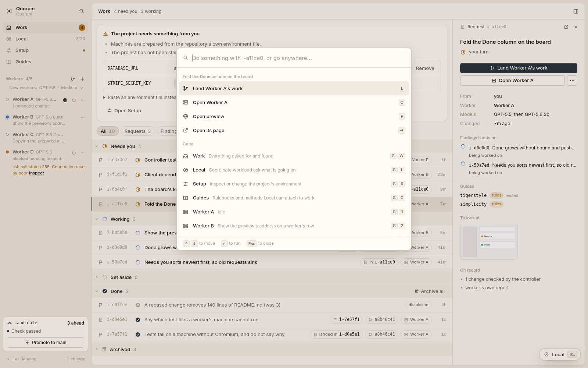Click the Open Worker A button in the request panel

(512, 81)
